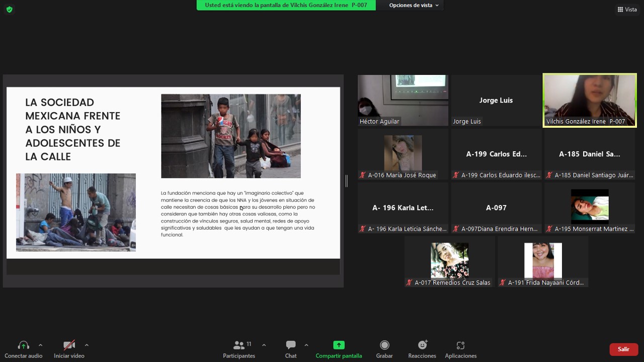The height and width of the screenshot is (362, 644).
Task: Expand chat options arrow
Action: [306, 345]
